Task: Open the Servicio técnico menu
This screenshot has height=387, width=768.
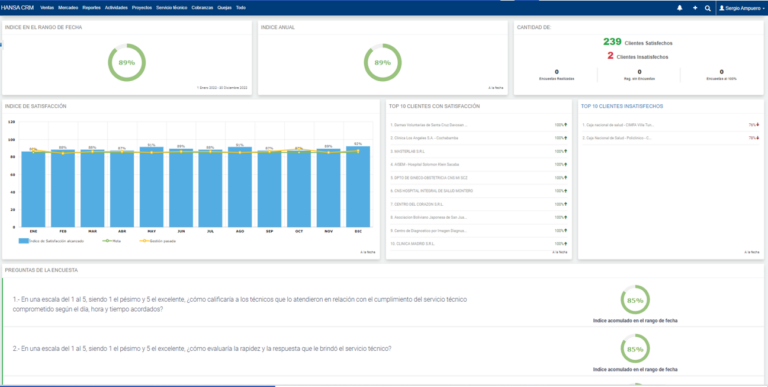Action: tap(171, 8)
